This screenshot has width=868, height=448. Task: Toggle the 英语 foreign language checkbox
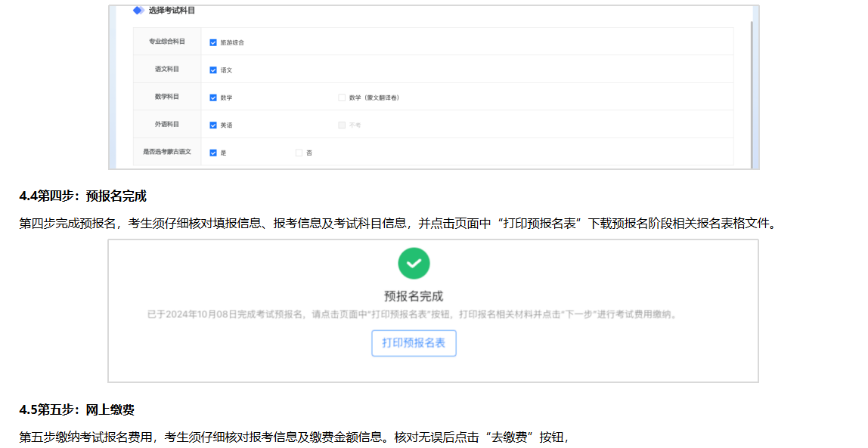pyautogui.click(x=213, y=125)
